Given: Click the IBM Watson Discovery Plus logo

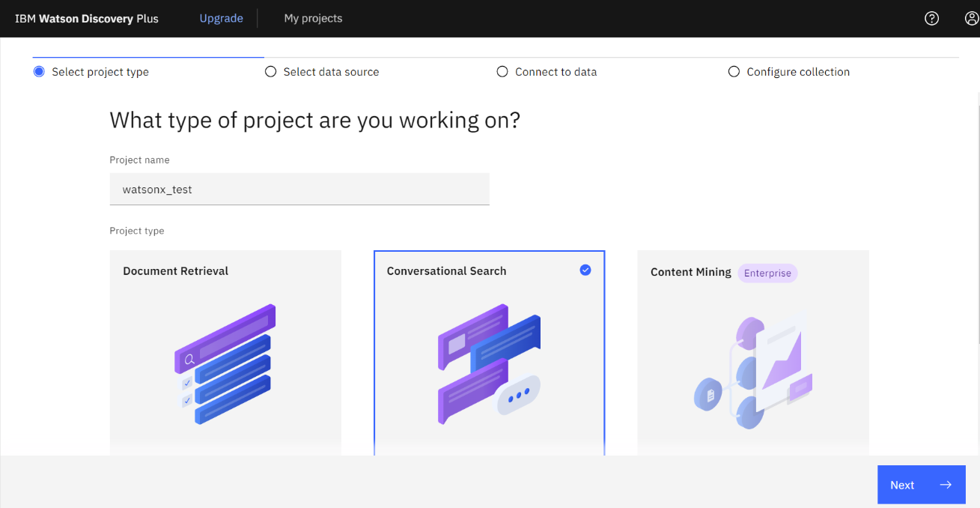Looking at the screenshot, I should pyautogui.click(x=87, y=19).
